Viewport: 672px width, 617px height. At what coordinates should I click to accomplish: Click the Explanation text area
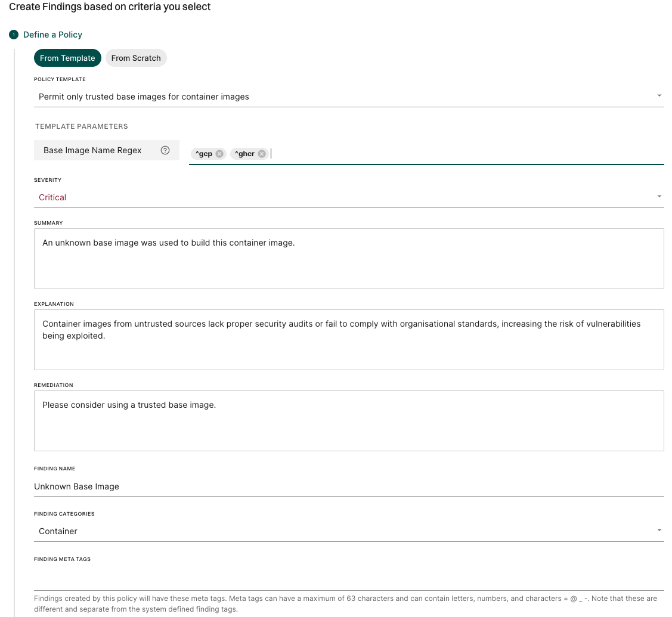click(349, 339)
